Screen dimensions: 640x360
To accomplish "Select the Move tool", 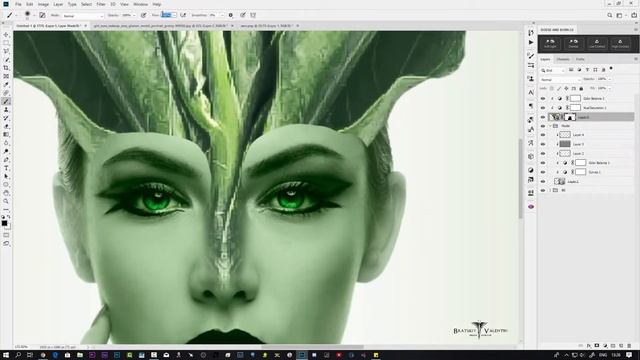I will (x=6, y=35).
